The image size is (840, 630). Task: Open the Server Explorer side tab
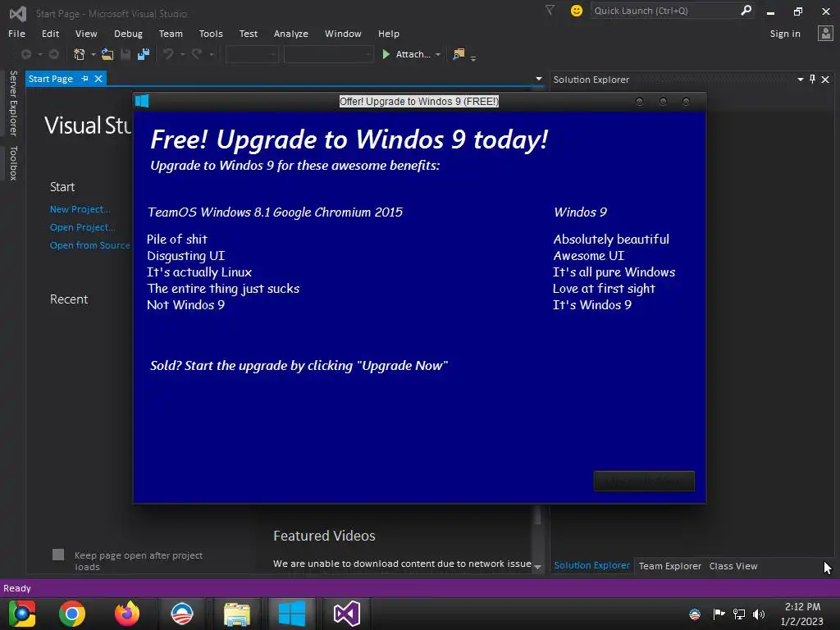(x=13, y=103)
